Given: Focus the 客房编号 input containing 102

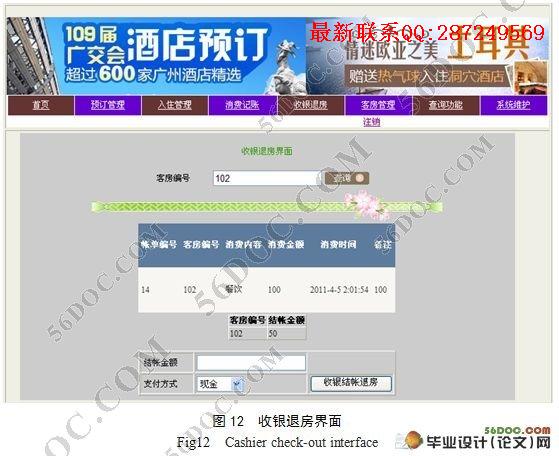Looking at the screenshot, I should 266,178.
